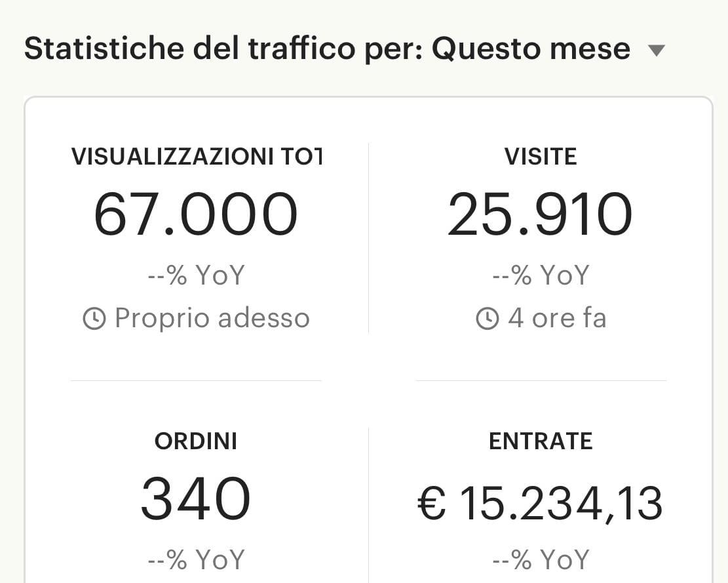Open the Visualizzazioni totali stat label
This screenshot has height=583, width=728.
(197, 156)
